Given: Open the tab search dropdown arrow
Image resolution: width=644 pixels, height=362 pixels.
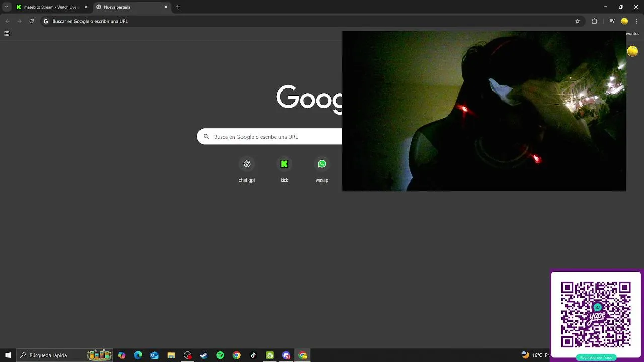Looking at the screenshot, I should coord(7,7).
